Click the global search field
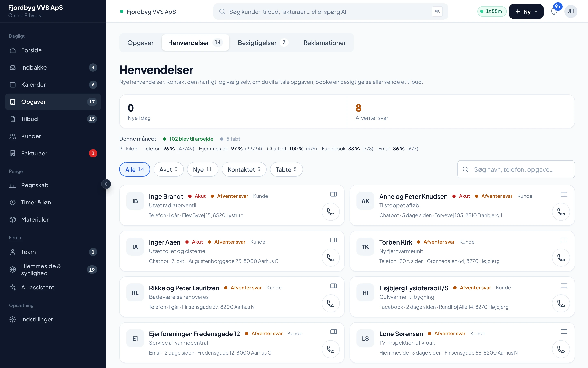Image resolution: width=588 pixels, height=368 pixels. tap(331, 11)
